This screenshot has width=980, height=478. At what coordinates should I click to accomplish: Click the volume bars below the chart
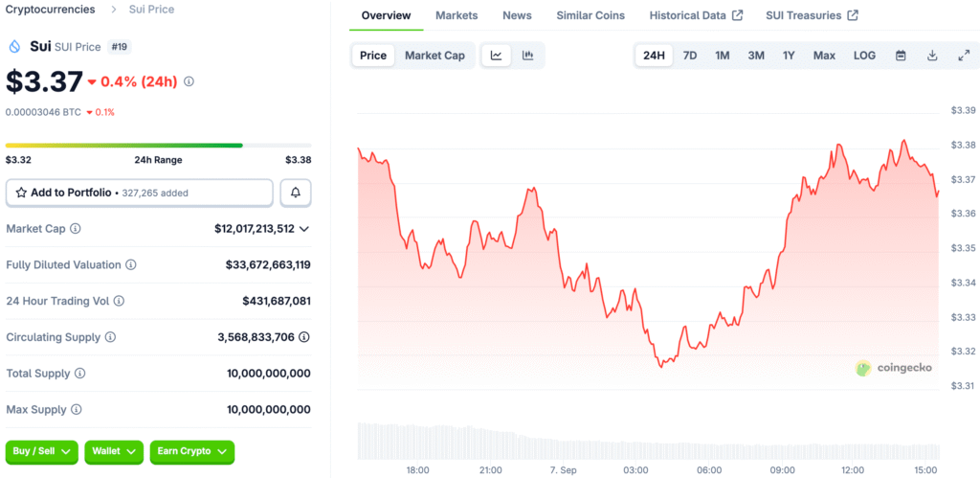click(648, 442)
